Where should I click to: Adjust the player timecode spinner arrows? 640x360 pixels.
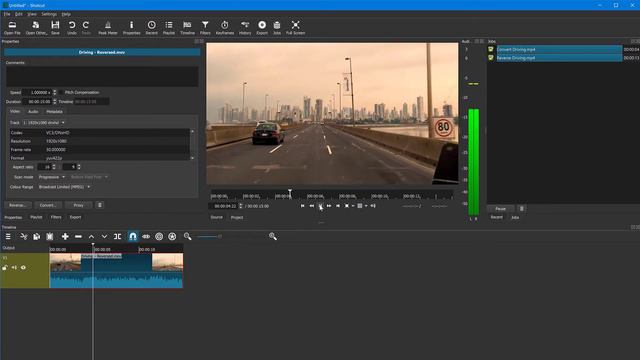pyautogui.click(x=241, y=206)
